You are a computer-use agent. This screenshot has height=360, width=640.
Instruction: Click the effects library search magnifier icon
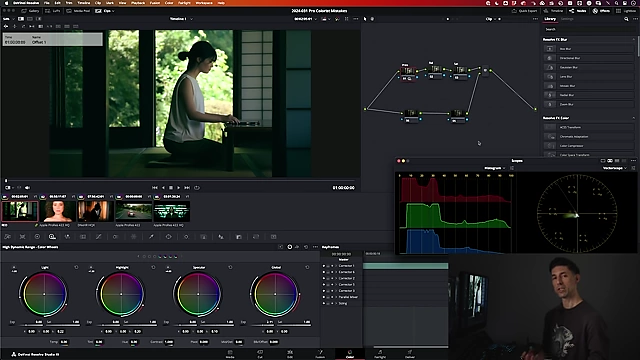pyautogui.click(x=626, y=19)
